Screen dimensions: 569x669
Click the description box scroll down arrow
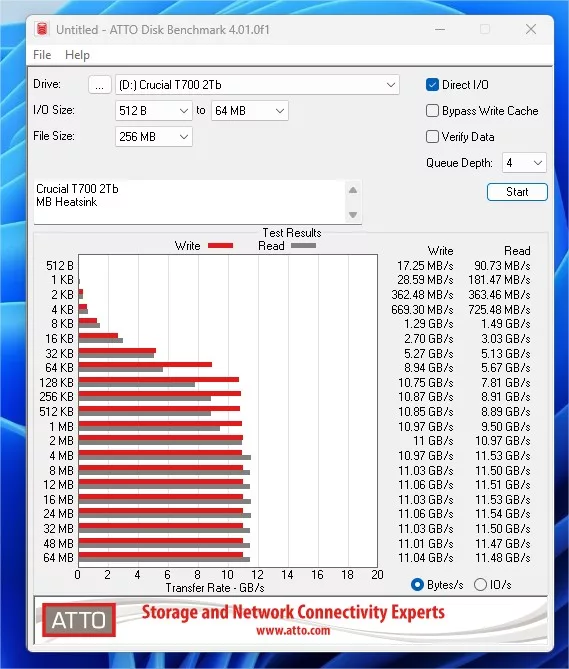click(x=353, y=215)
